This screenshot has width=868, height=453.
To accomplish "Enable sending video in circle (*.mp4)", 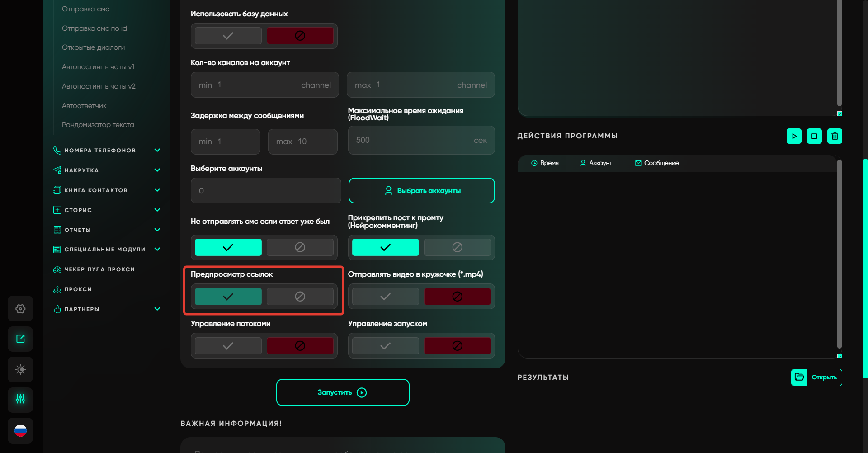I will [x=385, y=297].
